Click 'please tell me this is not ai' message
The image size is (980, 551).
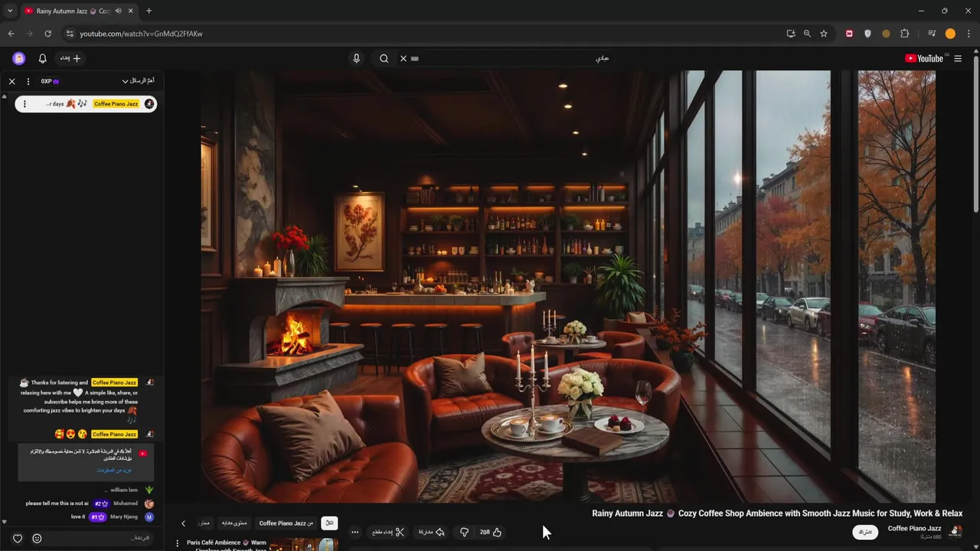[x=57, y=504]
